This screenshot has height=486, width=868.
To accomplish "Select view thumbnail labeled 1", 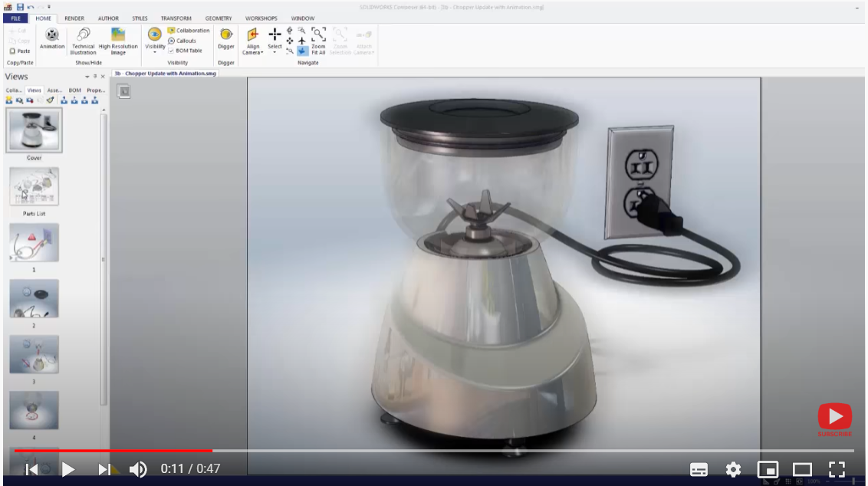I will pos(34,242).
